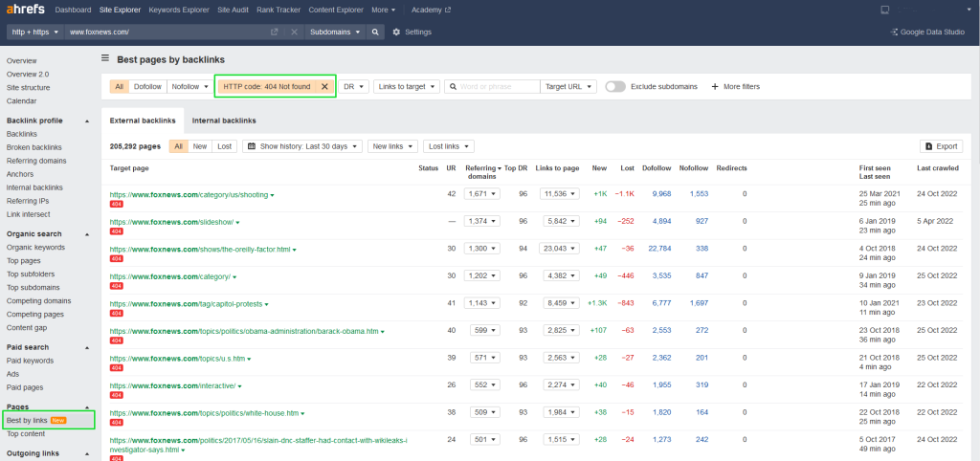
Task: Sort by Referring domains column
Action: pos(483,172)
